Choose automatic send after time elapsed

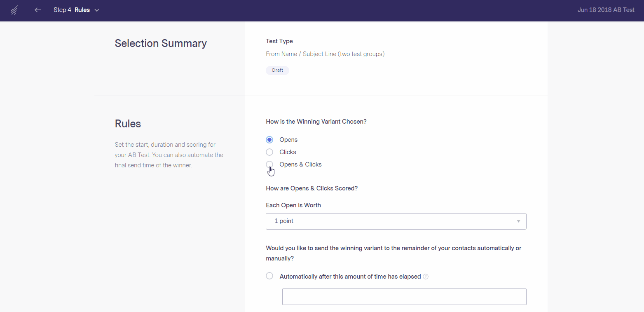coord(269,276)
